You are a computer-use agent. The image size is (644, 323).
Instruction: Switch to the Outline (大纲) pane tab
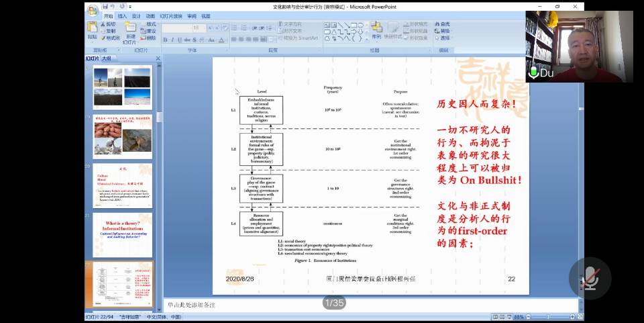click(x=106, y=58)
